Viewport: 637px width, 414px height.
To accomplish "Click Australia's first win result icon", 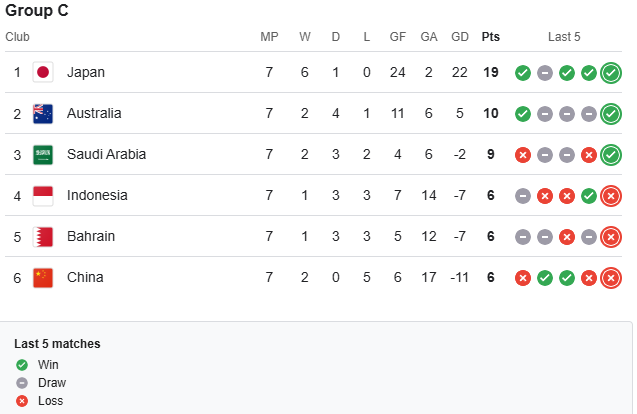I will (522, 113).
